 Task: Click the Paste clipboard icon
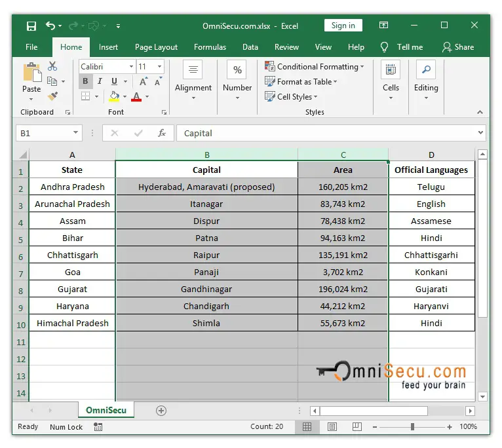point(32,72)
